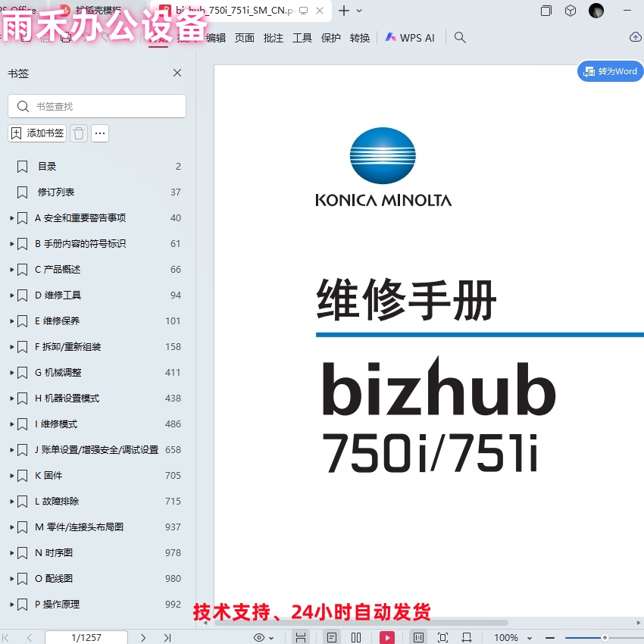644x644 pixels.
Task: Select single page view icon
Action: click(x=331, y=637)
